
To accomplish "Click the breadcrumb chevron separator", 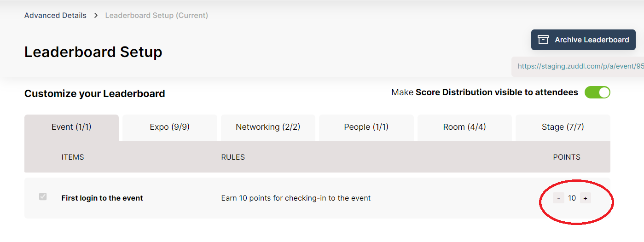I will pos(96,16).
